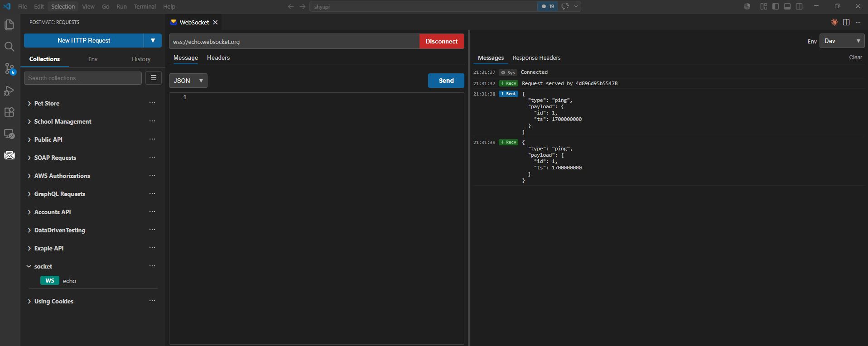The width and height of the screenshot is (868, 346).
Task: Expand the GraphQL Requests collection
Action: click(29, 194)
